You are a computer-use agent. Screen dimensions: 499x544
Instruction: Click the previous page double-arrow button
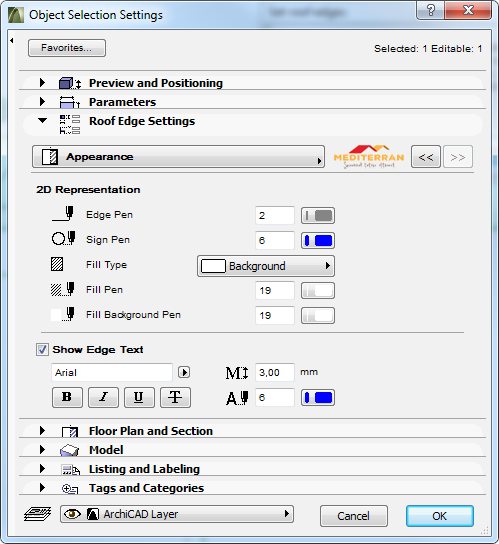pyautogui.click(x=426, y=157)
